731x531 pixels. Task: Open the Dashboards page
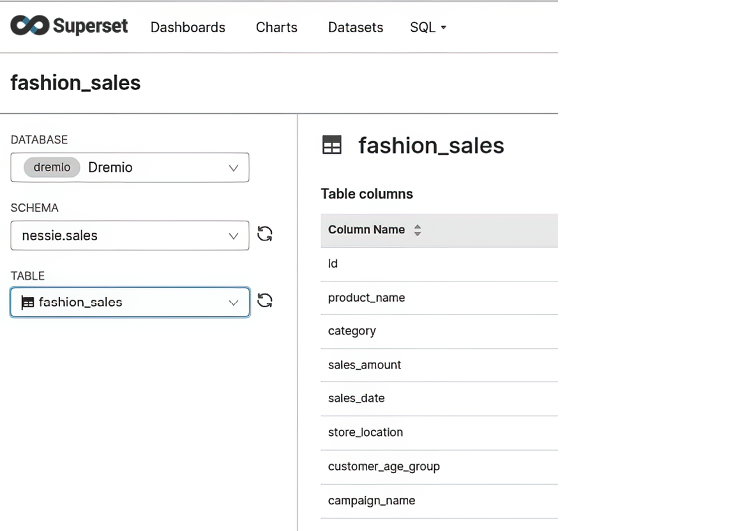[188, 28]
